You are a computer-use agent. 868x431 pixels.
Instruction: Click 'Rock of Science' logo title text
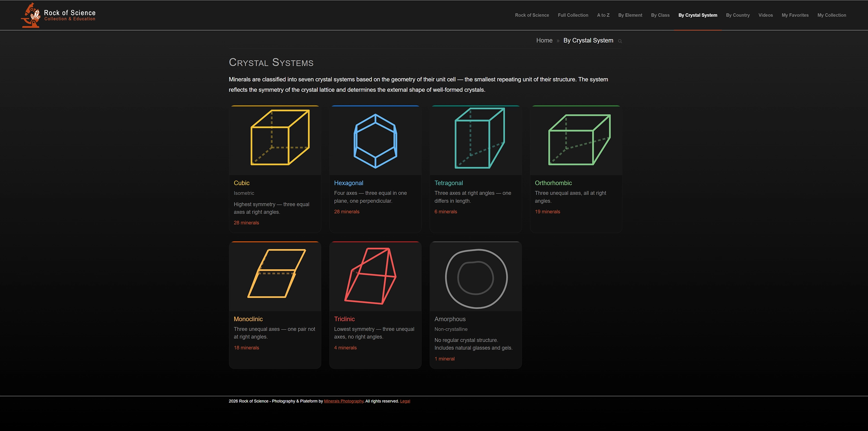69,12
